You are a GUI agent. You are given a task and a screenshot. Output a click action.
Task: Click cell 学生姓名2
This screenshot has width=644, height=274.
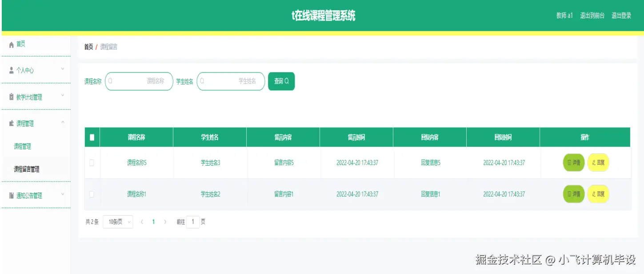pyautogui.click(x=210, y=194)
